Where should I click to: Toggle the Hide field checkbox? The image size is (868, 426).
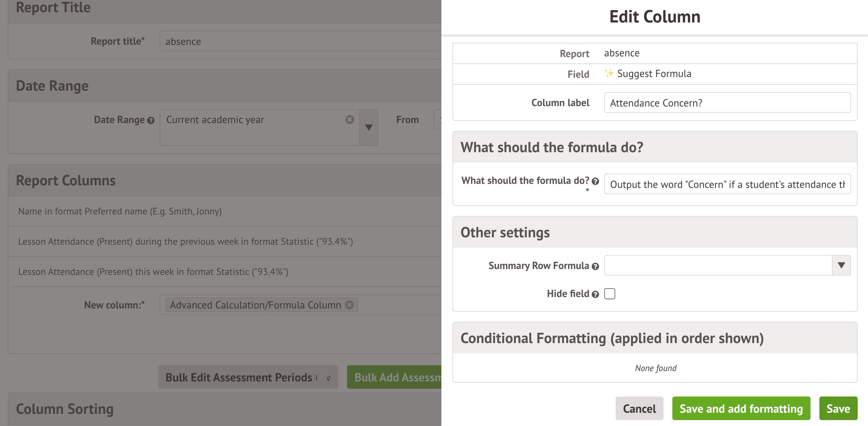pyautogui.click(x=610, y=294)
